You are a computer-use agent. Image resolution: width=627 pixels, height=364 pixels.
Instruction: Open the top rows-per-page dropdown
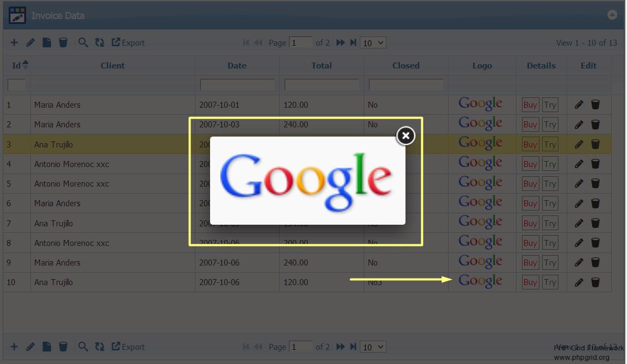coord(373,42)
